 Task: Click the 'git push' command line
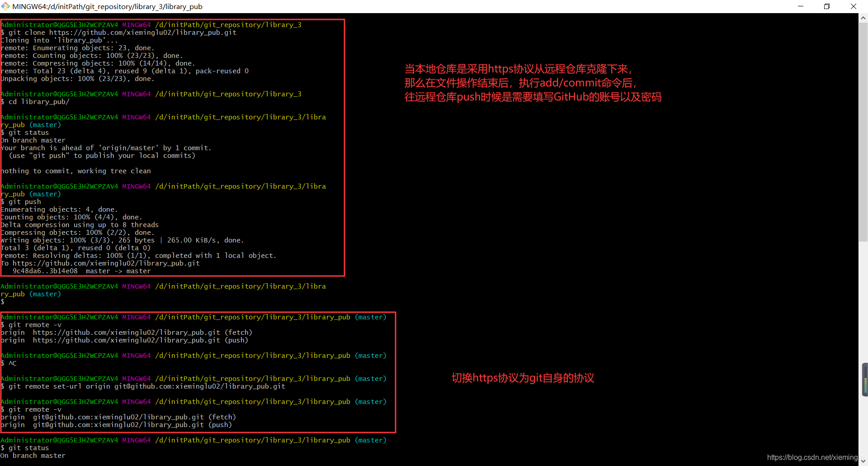(21, 202)
